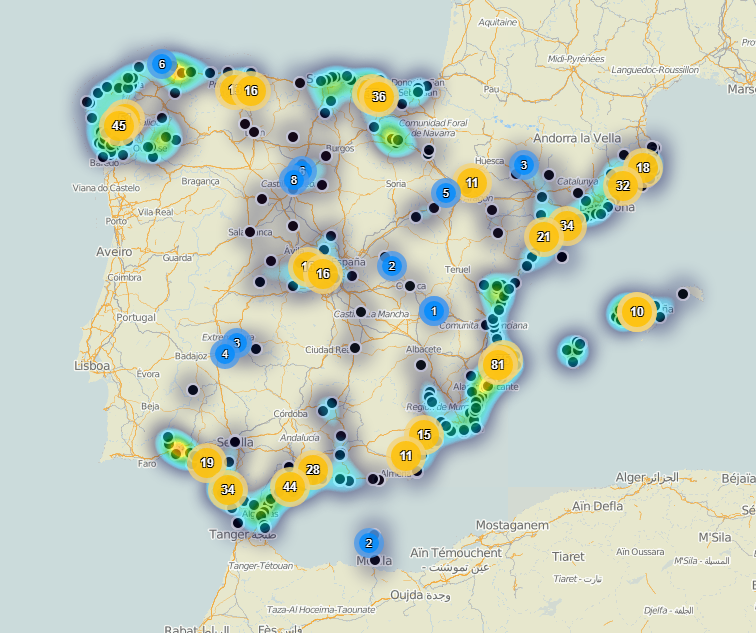Image resolution: width=756 pixels, height=633 pixels.
Task: Open the blue 4 cluster near Badajoz
Action: pos(225,354)
